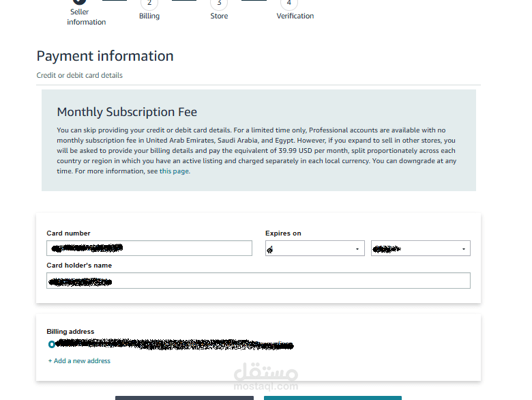This screenshot has height=400, width=532.
Task: Go to the Billing step
Action: [x=149, y=10]
